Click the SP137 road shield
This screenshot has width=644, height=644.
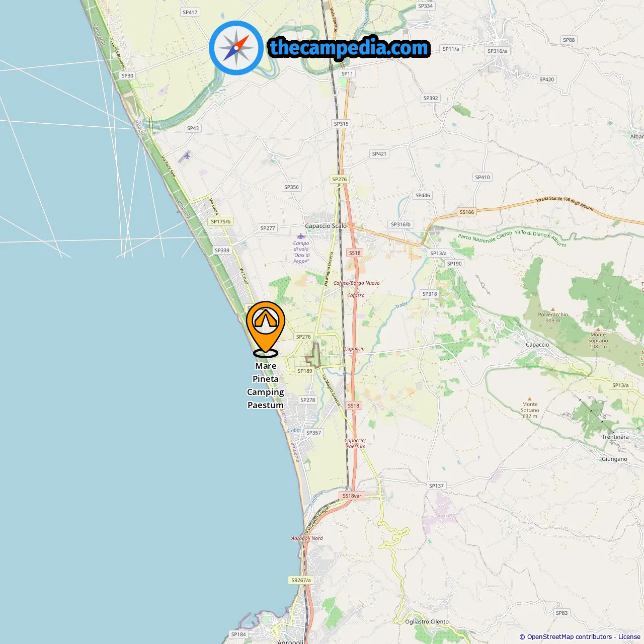436,486
